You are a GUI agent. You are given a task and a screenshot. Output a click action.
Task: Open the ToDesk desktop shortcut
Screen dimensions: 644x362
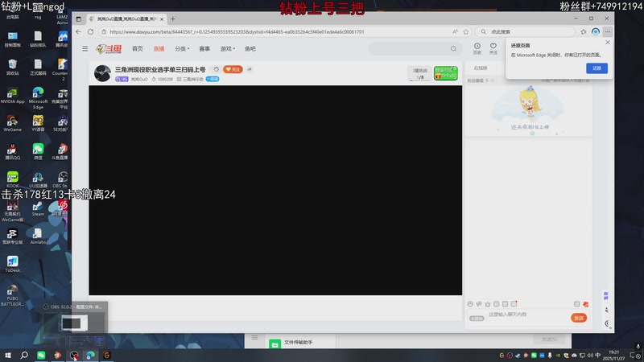point(12,265)
